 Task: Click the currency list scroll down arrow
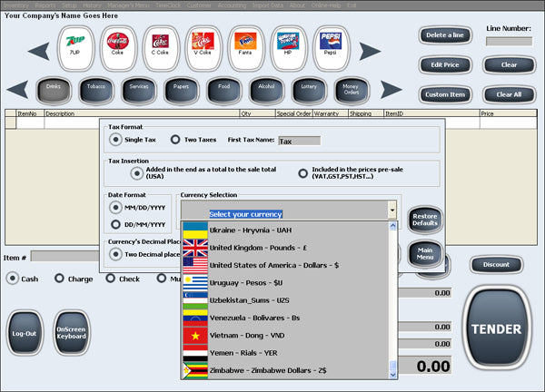tap(392, 375)
